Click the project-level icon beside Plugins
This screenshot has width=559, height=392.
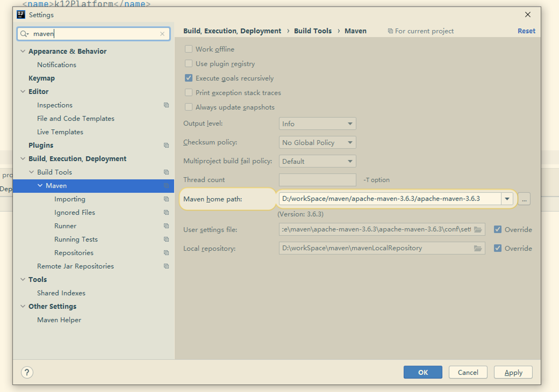pos(166,145)
